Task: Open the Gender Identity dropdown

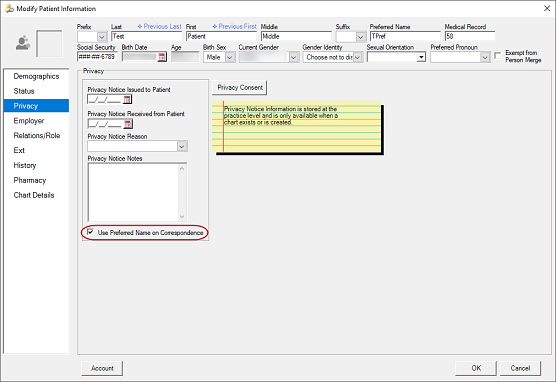Action: pyautogui.click(x=357, y=57)
